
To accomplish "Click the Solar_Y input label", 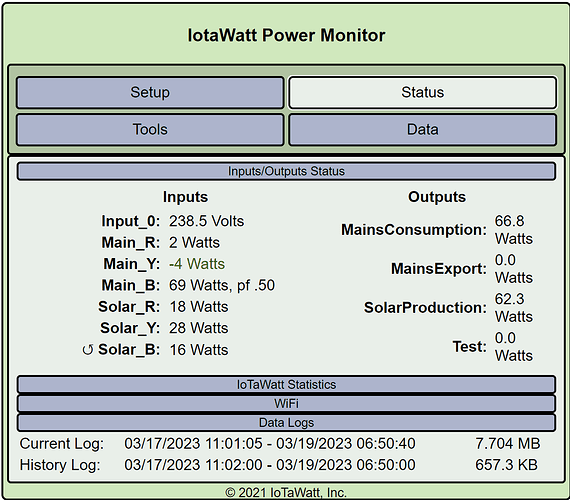I will tap(130, 328).
